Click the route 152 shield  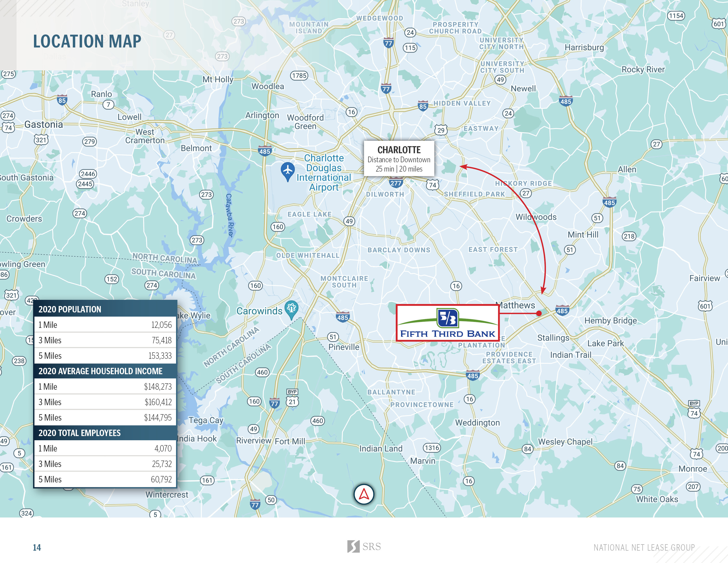coord(112,279)
